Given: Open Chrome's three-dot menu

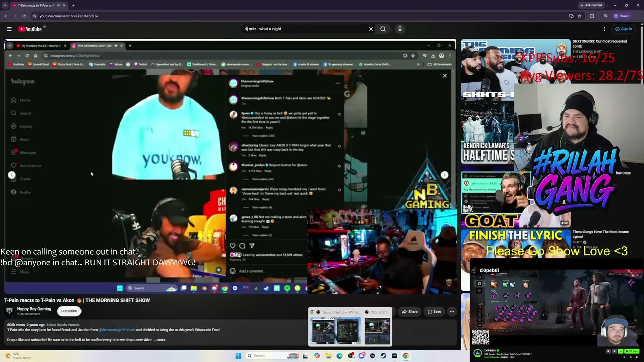Looking at the screenshot, I should click(637, 16).
